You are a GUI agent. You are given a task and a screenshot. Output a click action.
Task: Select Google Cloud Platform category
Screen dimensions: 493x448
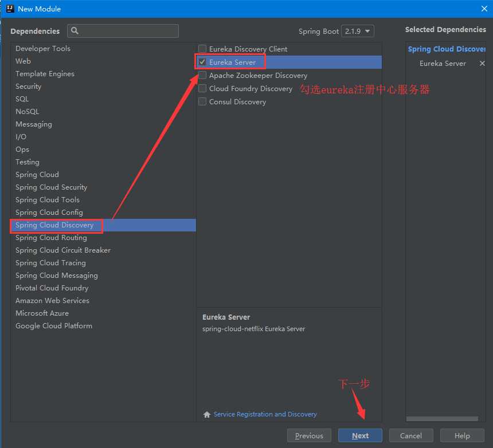coord(103,326)
